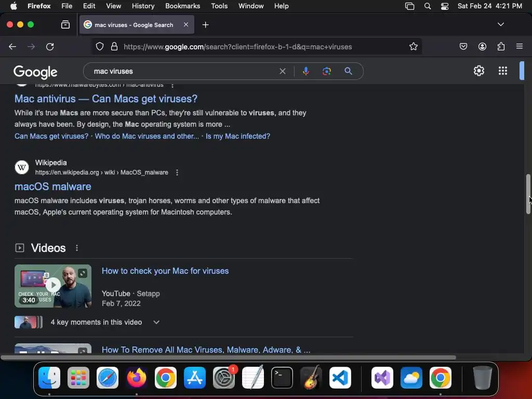Image resolution: width=532 pixels, height=399 pixels.
Task: Open the tracking protection shield icon
Action: click(x=99, y=46)
